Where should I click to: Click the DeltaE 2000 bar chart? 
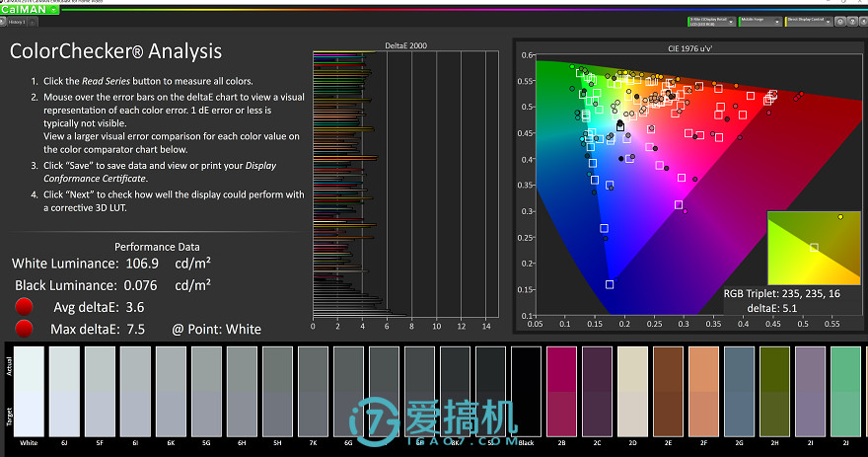tap(405, 184)
